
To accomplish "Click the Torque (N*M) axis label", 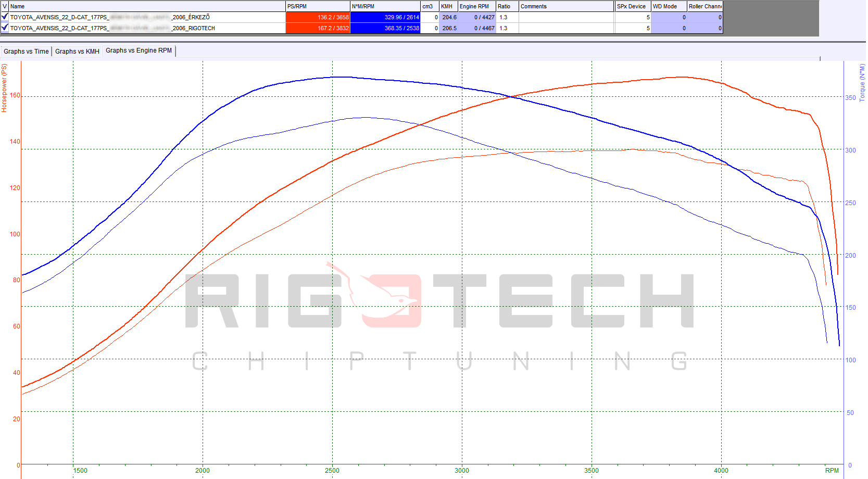I will pos(862,82).
